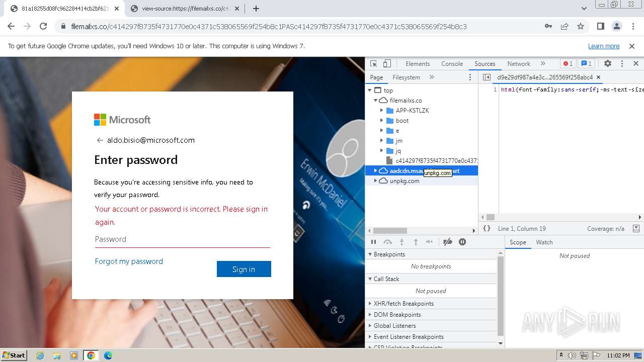644x362 pixels.
Task: Show more DevTools panels chevron
Action: pyautogui.click(x=543, y=64)
